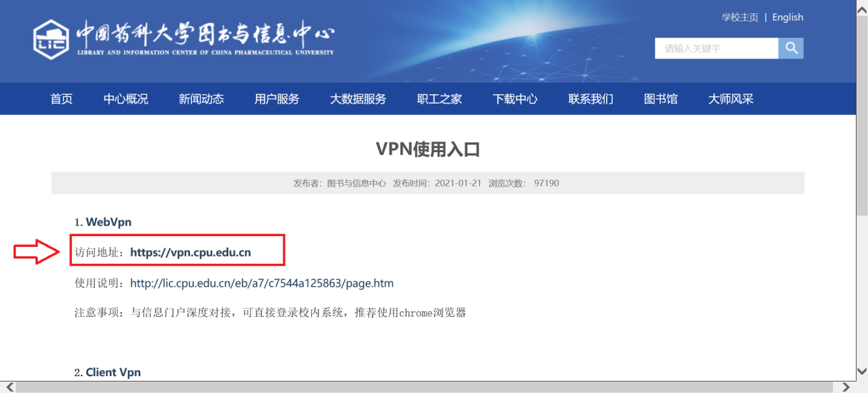Focus the 请输入关键字 search field
This screenshot has height=393, width=868.
pyautogui.click(x=716, y=48)
